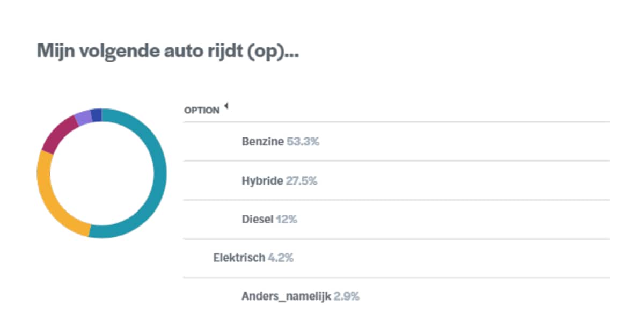The width and height of the screenshot is (644, 335).
Task: Click the 53.3% value next to Benzine
Action: (303, 142)
